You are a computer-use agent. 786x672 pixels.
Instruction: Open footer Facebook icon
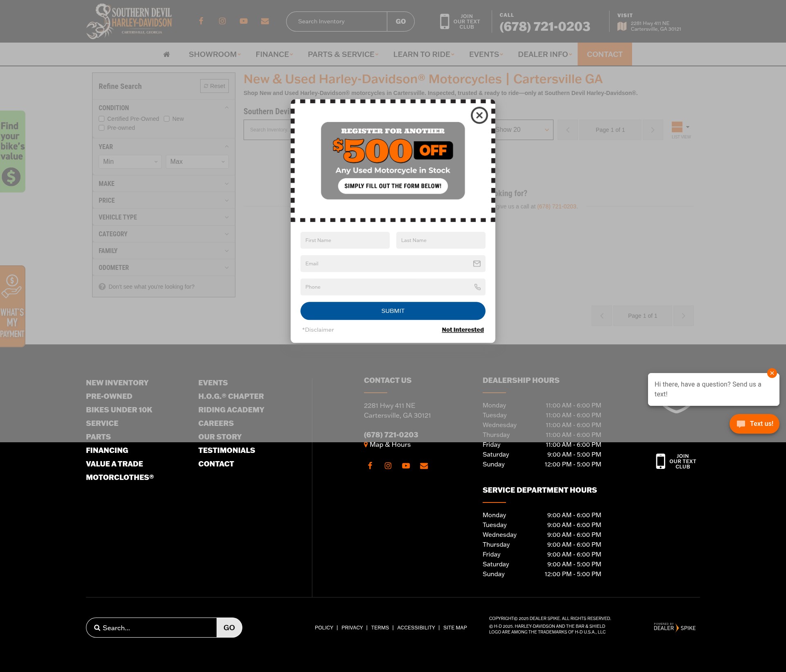click(370, 466)
